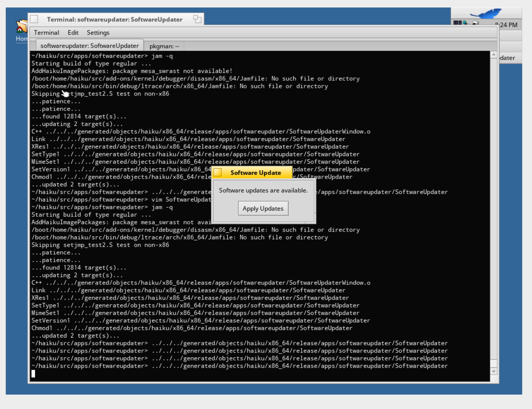
Task: Click the 'Software updates are available.' message
Action: tap(263, 190)
